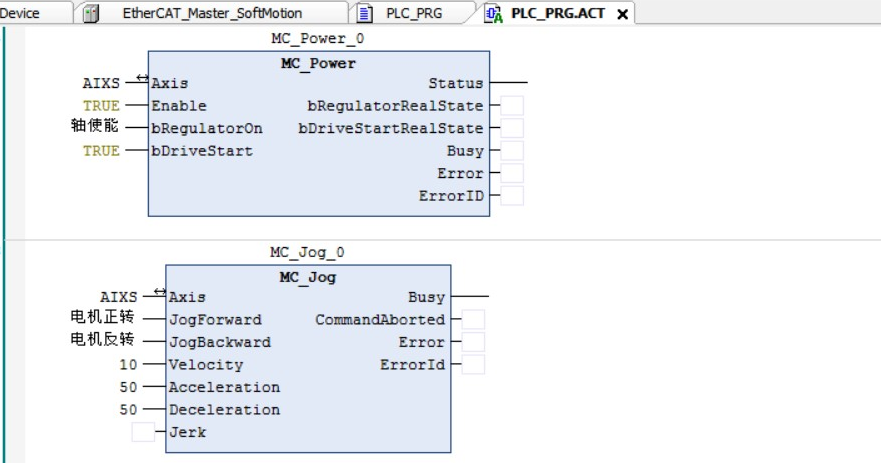
Task: Select the 轴使能 variable at bRegulatorOn
Action: pos(95,127)
